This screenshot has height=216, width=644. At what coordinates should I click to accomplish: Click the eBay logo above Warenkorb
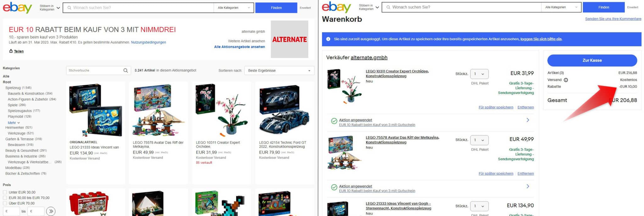(336, 7)
